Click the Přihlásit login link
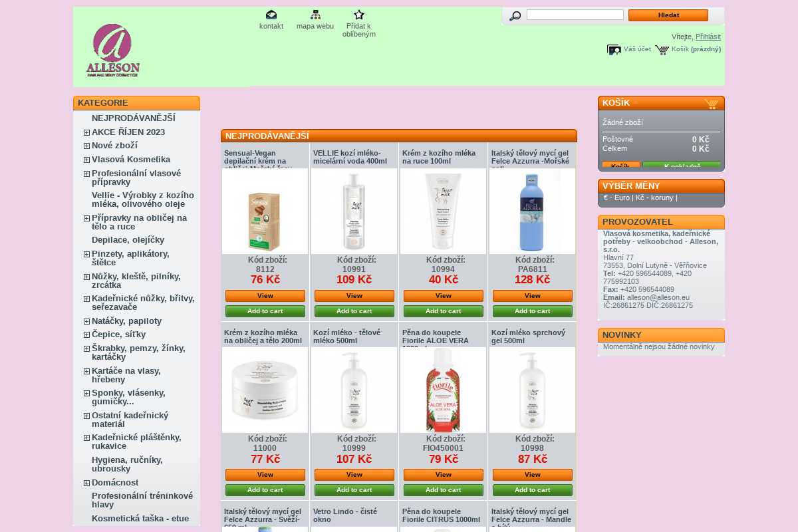The height and width of the screenshot is (532, 798). tap(708, 37)
